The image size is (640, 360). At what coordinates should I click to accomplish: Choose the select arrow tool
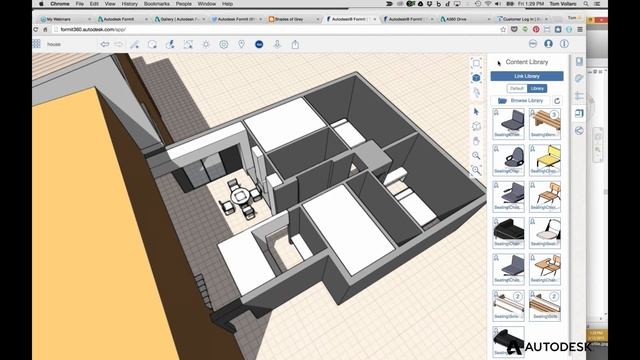(476, 111)
